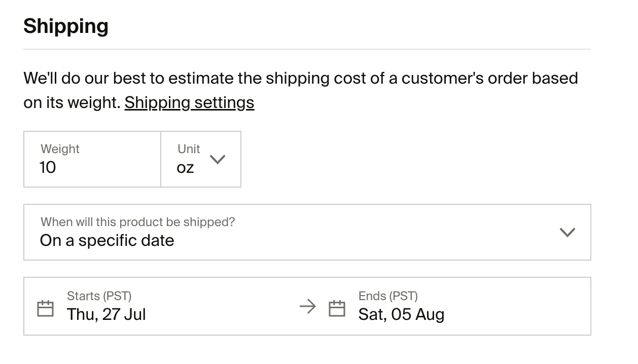The width and height of the screenshot is (638, 364).
Task: Select the end date Sat, 05 Aug
Action: click(x=401, y=314)
